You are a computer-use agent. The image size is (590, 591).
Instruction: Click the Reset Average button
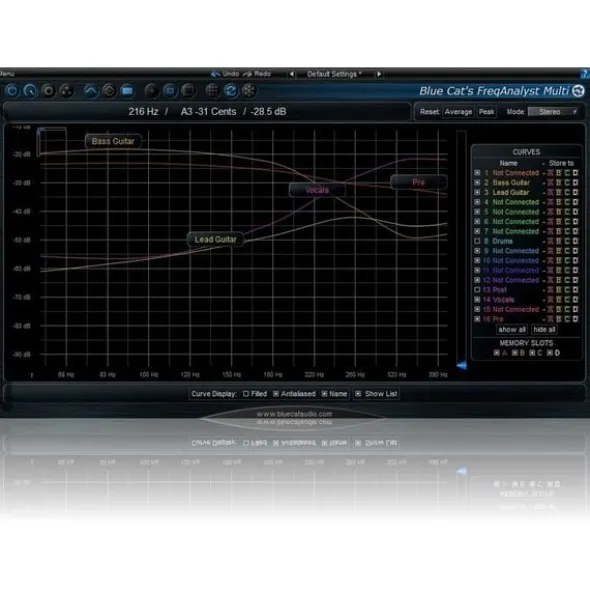[458, 112]
